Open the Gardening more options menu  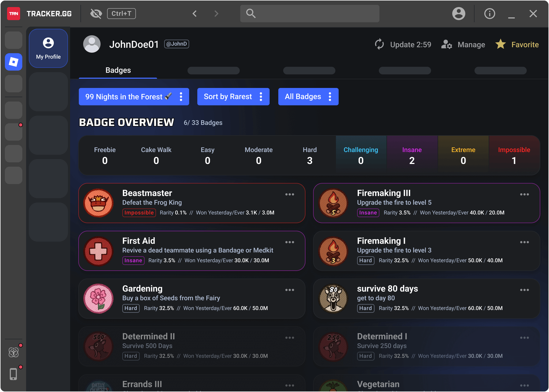coord(290,290)
